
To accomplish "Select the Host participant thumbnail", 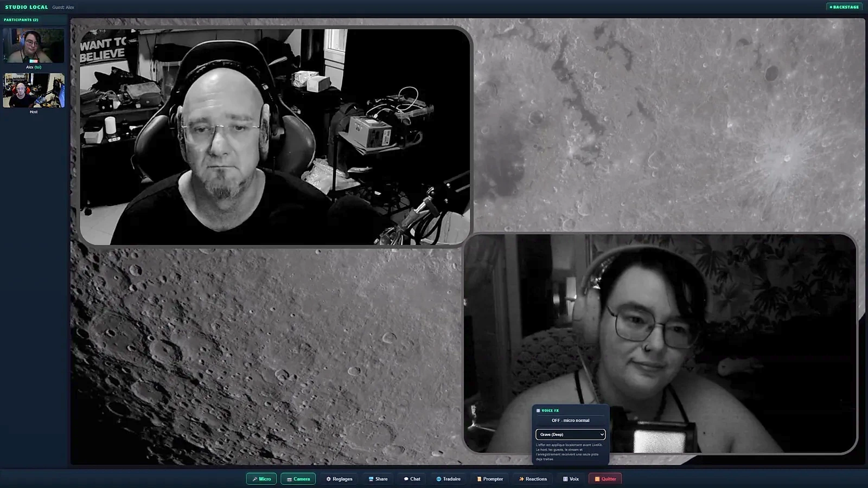I will point(34,90).
